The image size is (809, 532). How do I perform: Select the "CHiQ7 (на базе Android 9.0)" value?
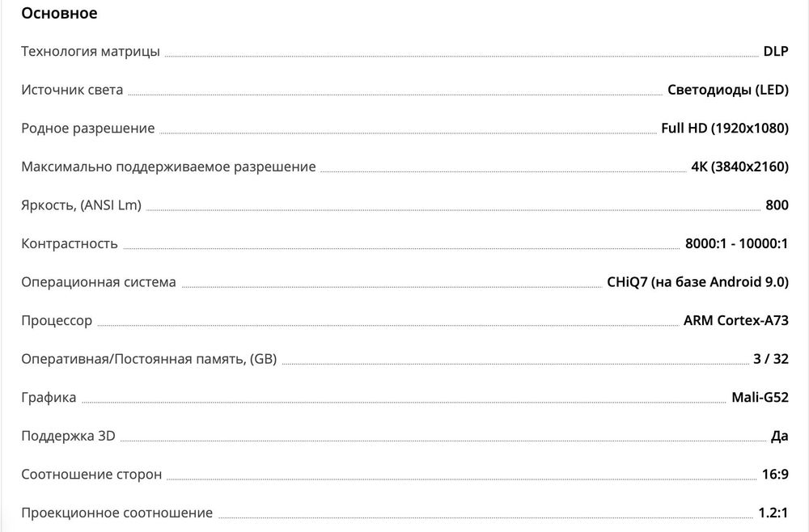coord(697,282)
